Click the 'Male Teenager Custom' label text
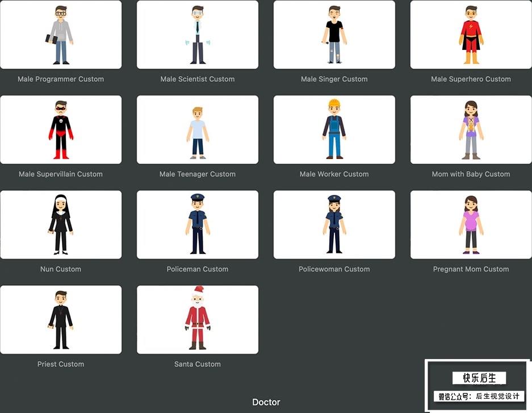This screenshot has height=413, width=532. [198, 174]
